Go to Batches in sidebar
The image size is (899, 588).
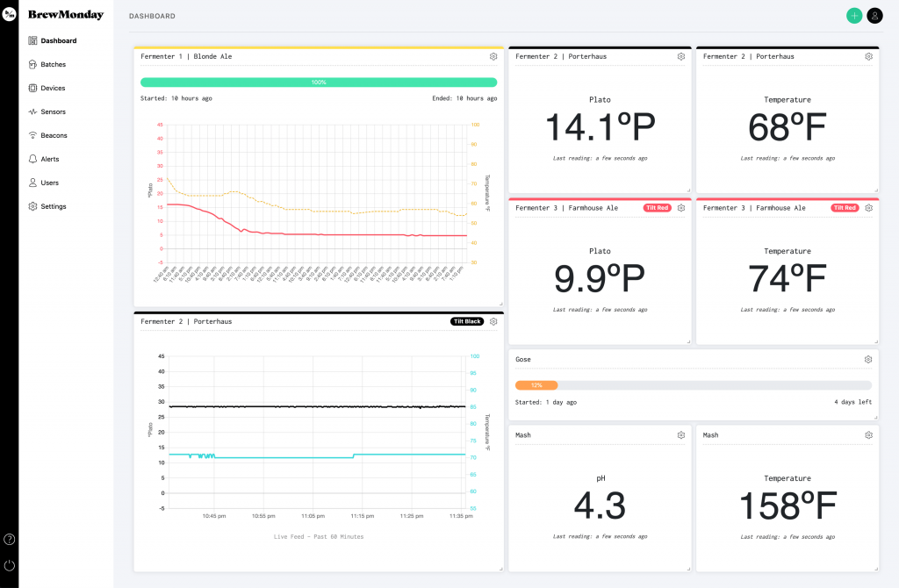53,64
